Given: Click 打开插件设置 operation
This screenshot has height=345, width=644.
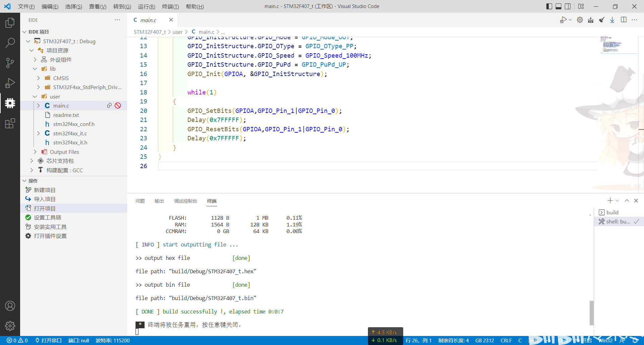Looking at the screenshot, I should tap(73, 236).
